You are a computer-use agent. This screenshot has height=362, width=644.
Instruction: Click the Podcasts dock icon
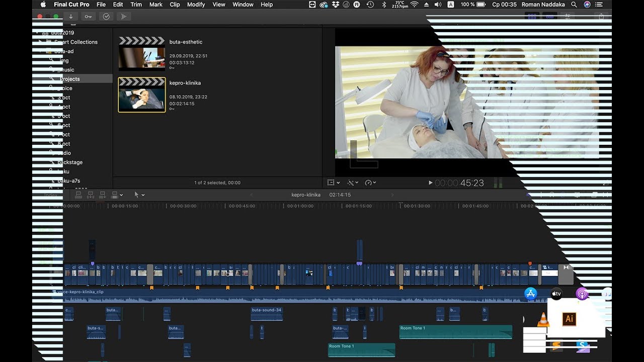pos(582,294)
